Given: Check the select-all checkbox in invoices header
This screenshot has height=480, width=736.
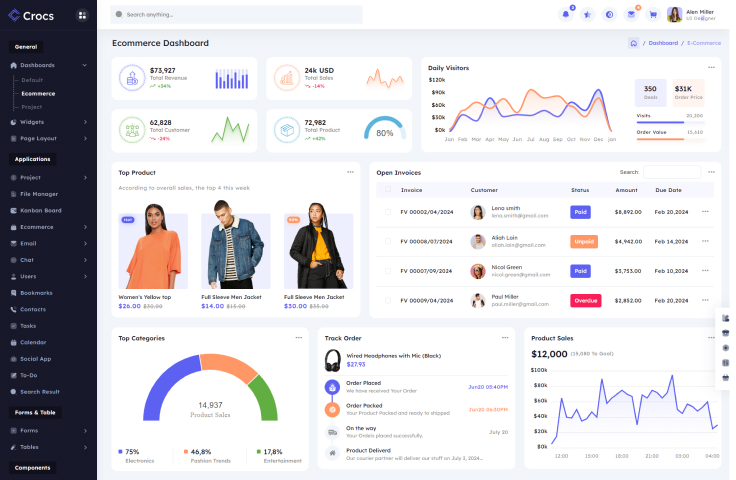Looking at the screenshot, I should [x=387, y=189].
